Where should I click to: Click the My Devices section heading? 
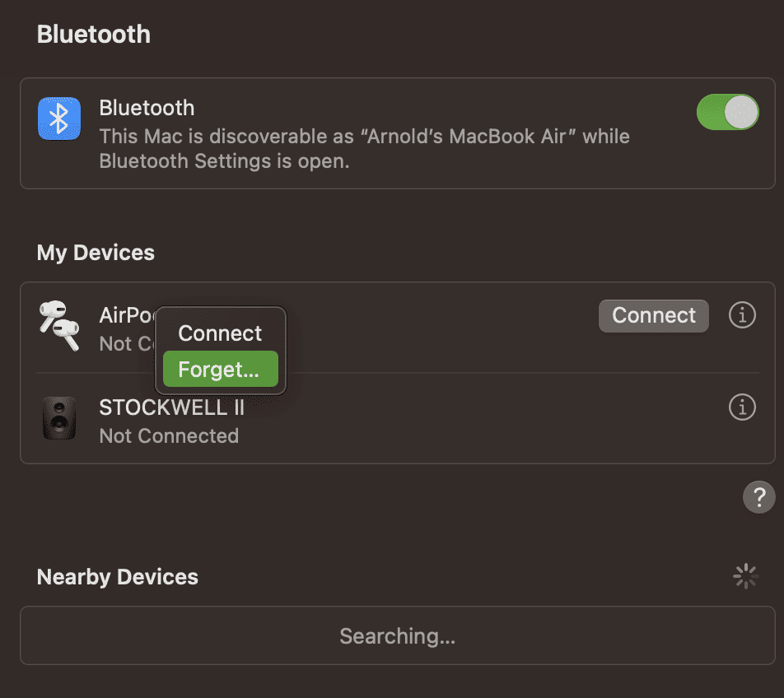pyautogui.click(x=96, y=253)
